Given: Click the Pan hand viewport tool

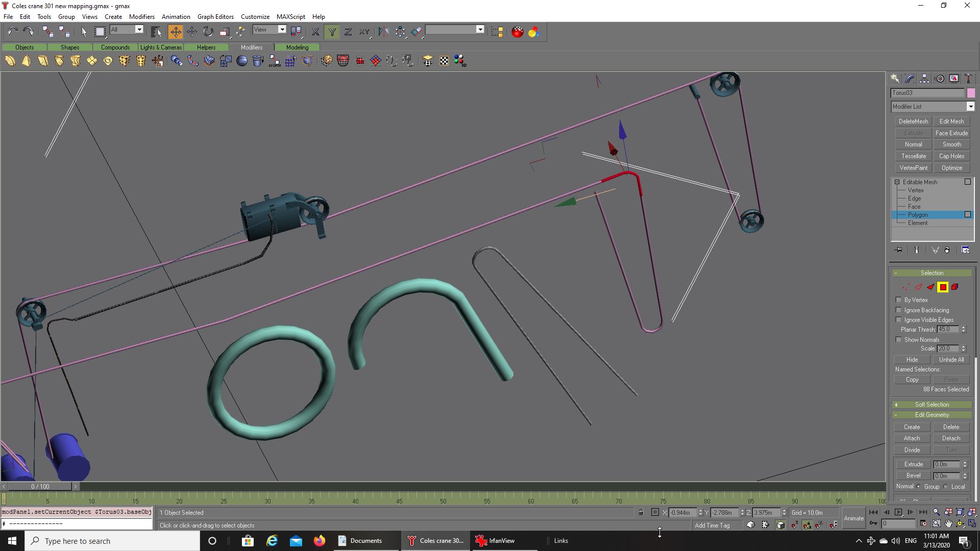Looking at the screenshot, I should tap(948, 523).
